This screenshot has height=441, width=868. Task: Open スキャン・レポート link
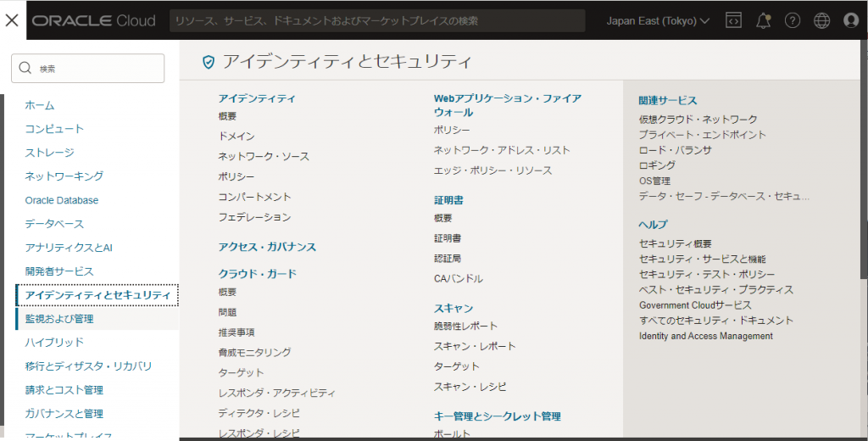pyautogui.click(x=475, y=346)
